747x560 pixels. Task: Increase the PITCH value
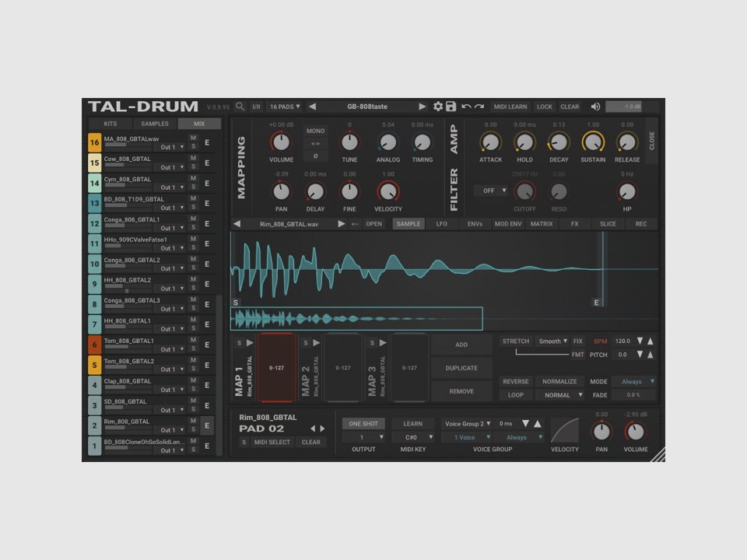pyautogui.click(x=651, y=355)
